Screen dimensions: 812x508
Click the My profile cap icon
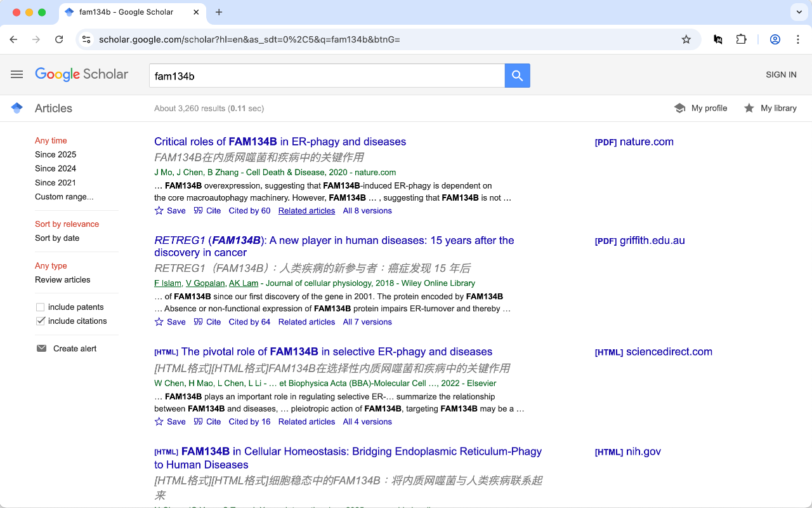click(x=679, y=108)
